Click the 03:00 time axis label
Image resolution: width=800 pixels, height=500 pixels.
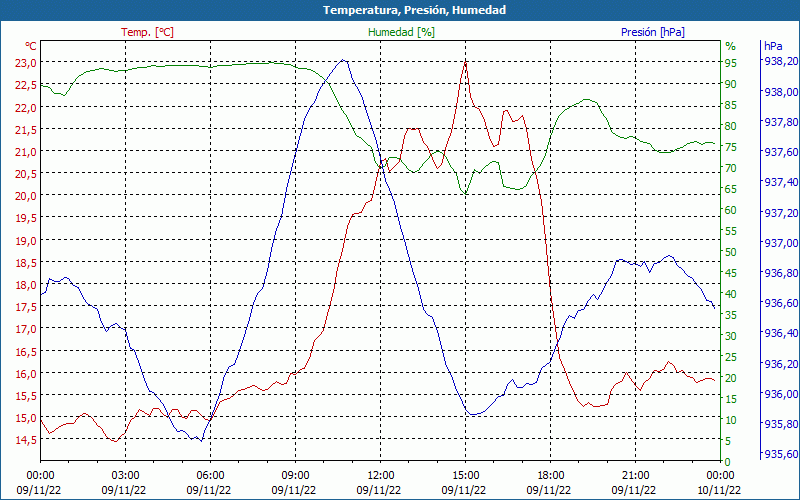tap(126, 476)
